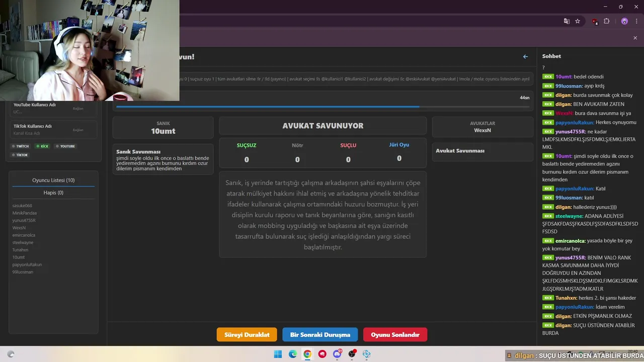Click the AVUKATLAR WexsN card
This screenshot has height=362, width=644.
coord(482,127)
